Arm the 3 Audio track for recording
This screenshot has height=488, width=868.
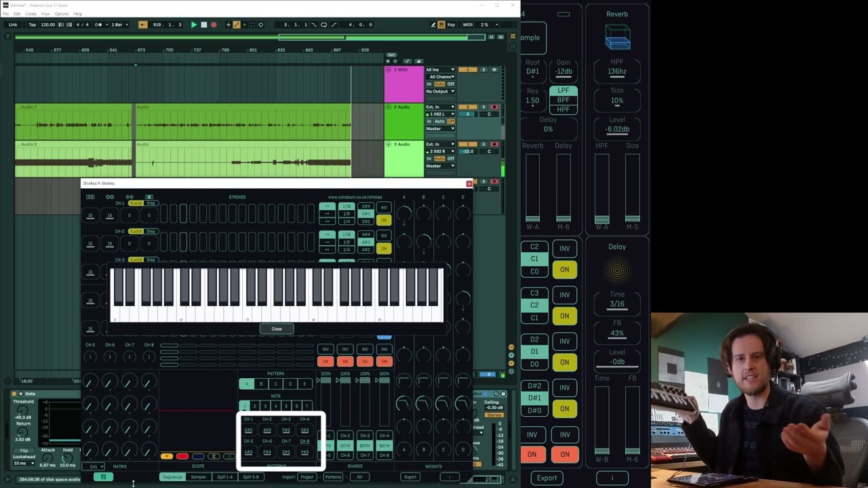click(x=494, y=144)
